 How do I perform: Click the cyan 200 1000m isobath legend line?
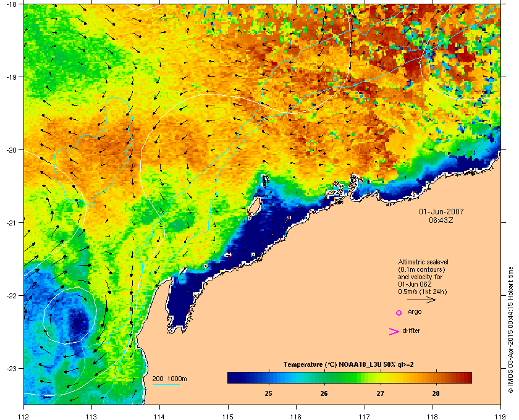[x=166, y=385]
